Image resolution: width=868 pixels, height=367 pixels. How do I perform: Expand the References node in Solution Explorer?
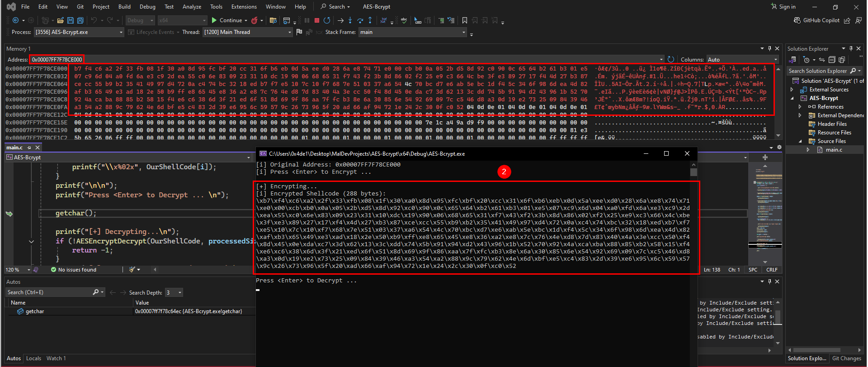pyautogui.click(x=800, y=107)
